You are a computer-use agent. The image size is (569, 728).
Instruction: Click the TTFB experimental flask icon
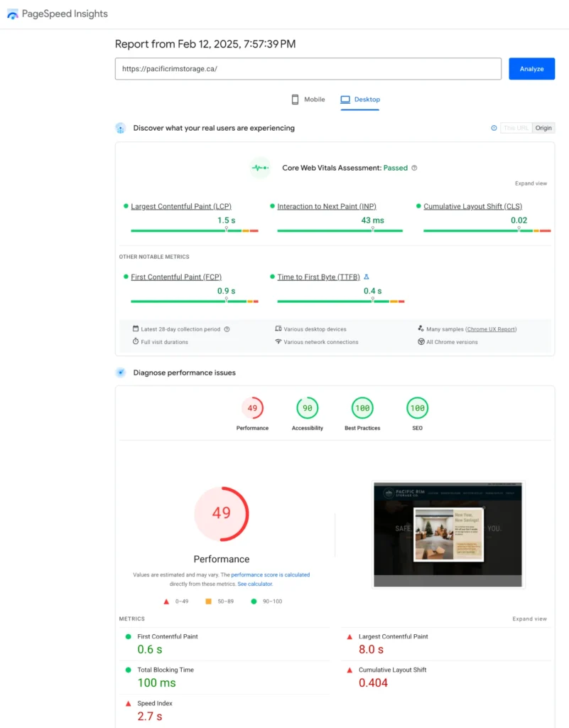tap(367, 277)
